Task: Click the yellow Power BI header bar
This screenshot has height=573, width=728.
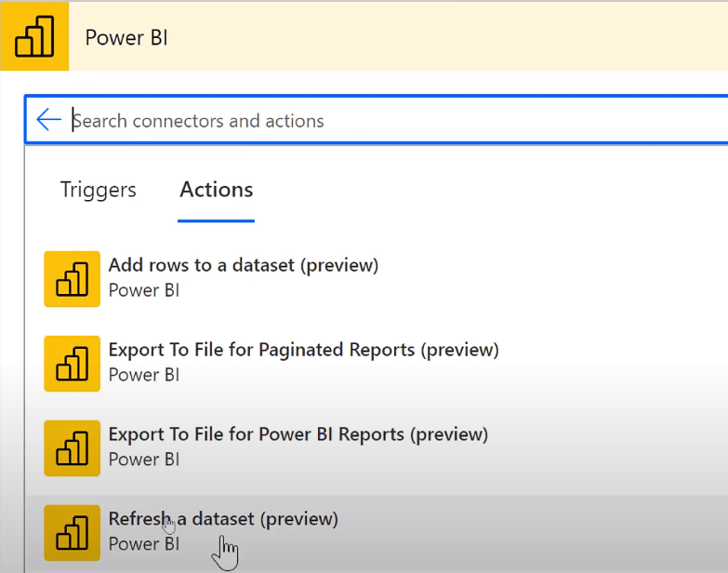Action: click(x=398, y=36)
